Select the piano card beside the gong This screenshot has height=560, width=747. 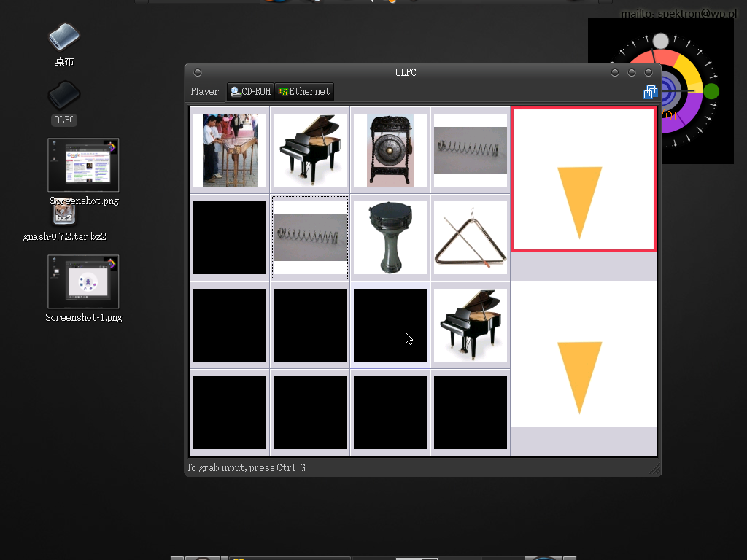pyautogui.click(x=310, y=150)
